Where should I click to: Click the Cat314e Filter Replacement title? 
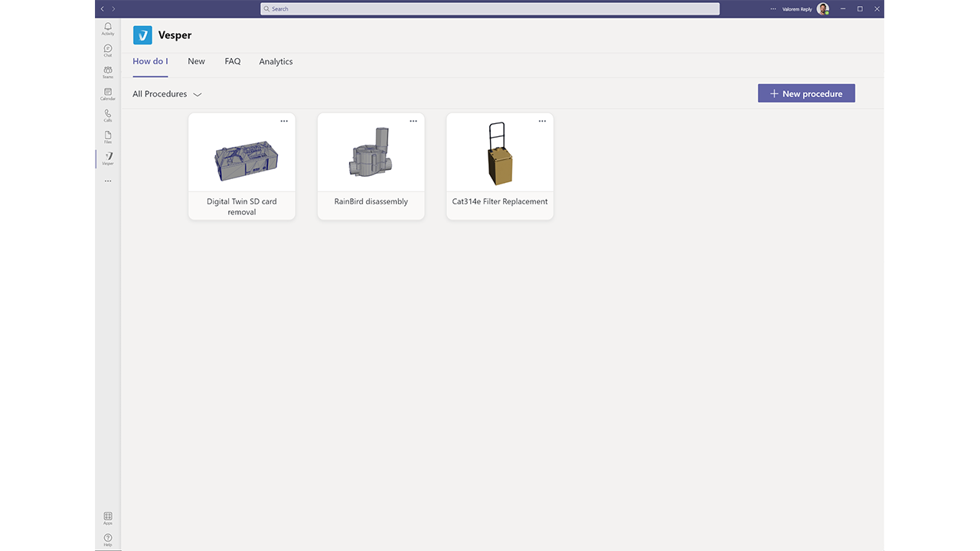[500, 201]
